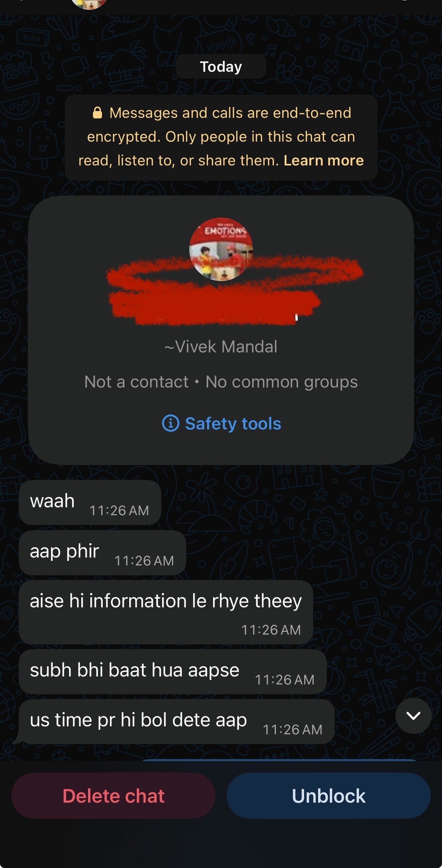442x868 pixels.
Task: Select the "waah" message bubble
Action: 90,502
